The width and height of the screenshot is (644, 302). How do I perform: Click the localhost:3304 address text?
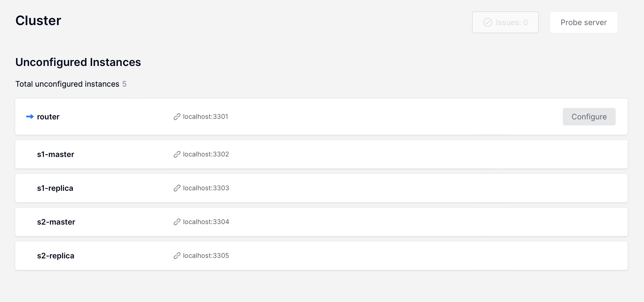coord(206,222)
